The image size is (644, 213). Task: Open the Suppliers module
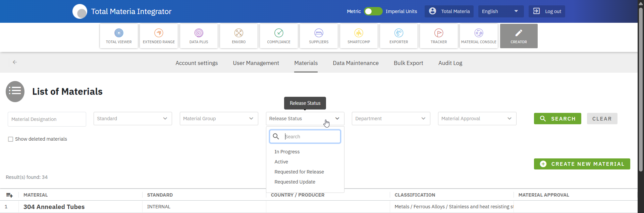tap(319, 36)
